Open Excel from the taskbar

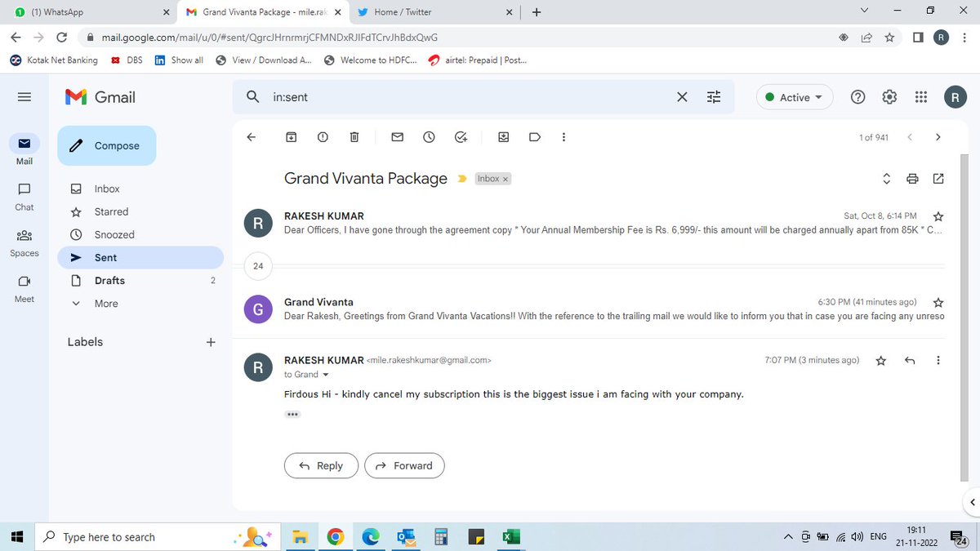[x=511, y=536]
